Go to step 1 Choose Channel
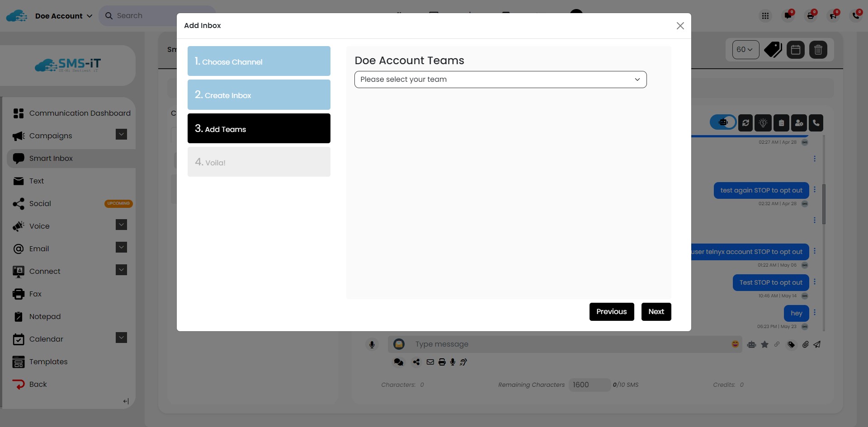This screenshot has width=868, height=427. pos(259,61)
